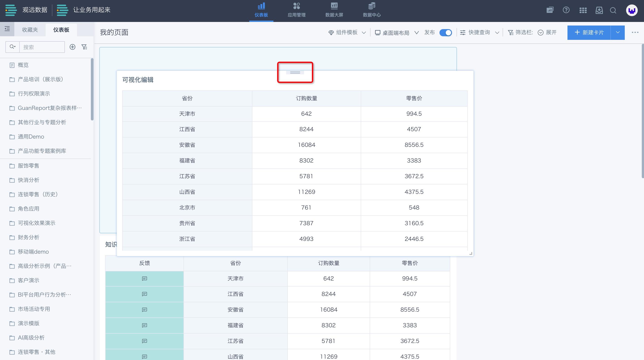Select 北京市 cell in 可视化编辑 table

(x=187, y=208)
